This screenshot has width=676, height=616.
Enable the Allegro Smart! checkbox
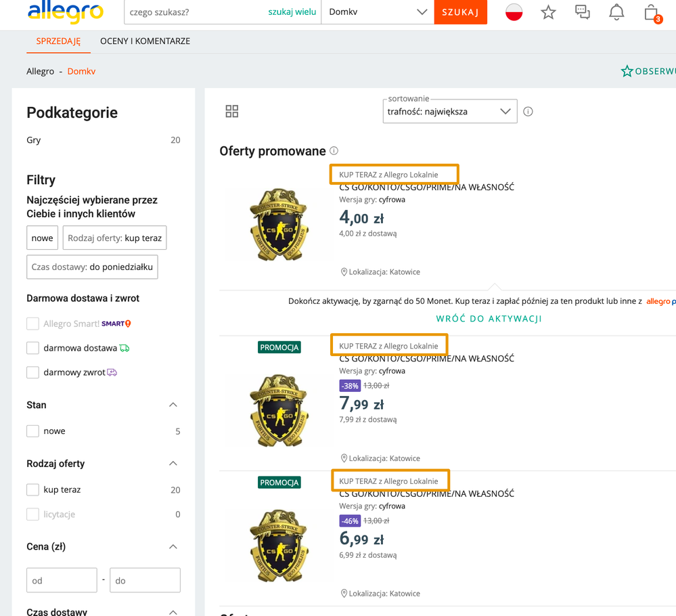[32, 324]
